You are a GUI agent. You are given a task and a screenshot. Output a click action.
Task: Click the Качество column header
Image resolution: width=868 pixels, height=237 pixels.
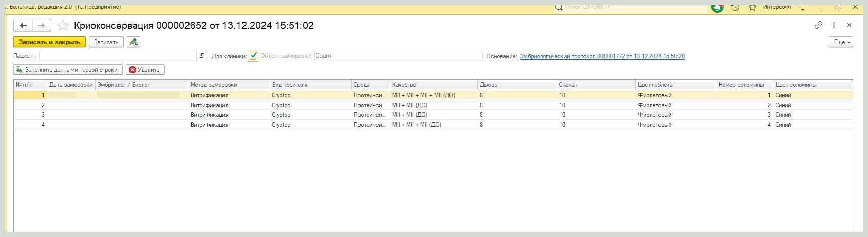coord(434,85)
